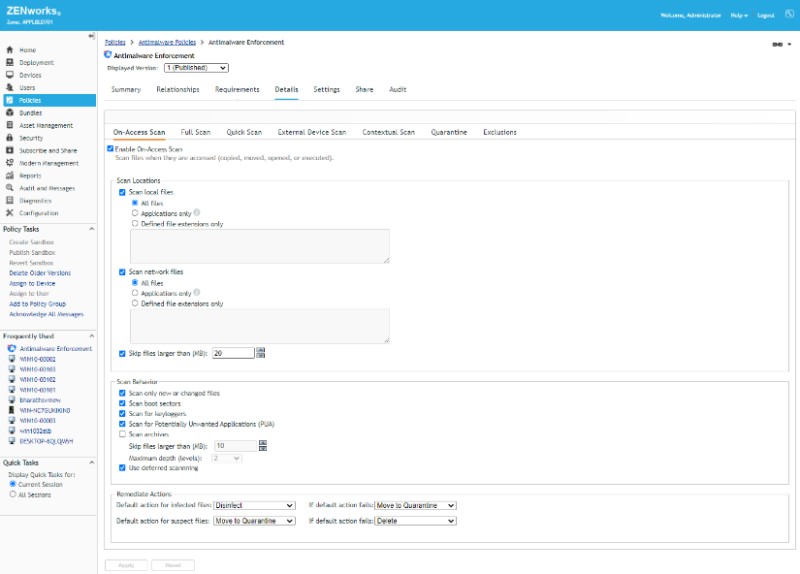The height and width of the screenshot is (574, 800).
Task: Toggle Enable On-Access Scan checkbox
Action: click(x=110, y=148)
